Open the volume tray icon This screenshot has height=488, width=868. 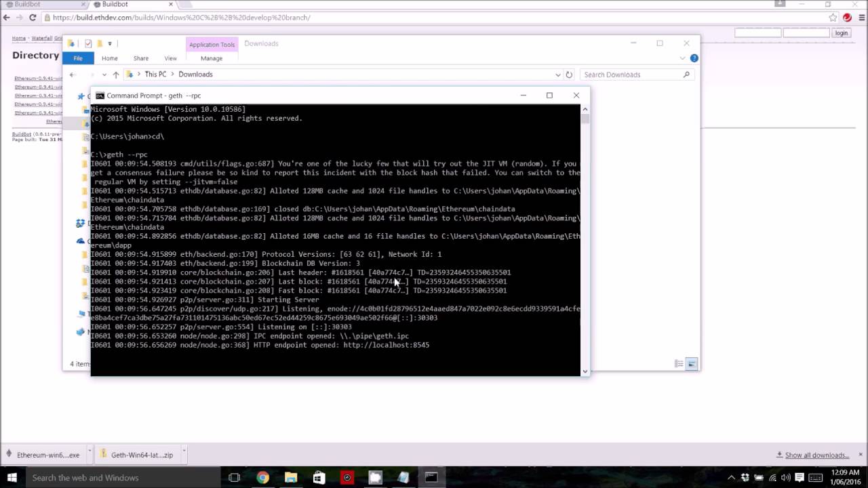pyautogui.click(x=785, y=478)
